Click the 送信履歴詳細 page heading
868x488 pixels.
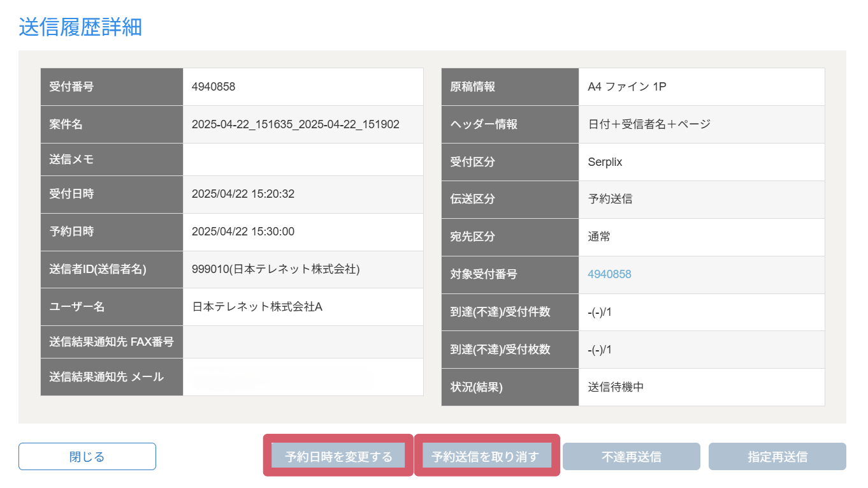point(80,27)
